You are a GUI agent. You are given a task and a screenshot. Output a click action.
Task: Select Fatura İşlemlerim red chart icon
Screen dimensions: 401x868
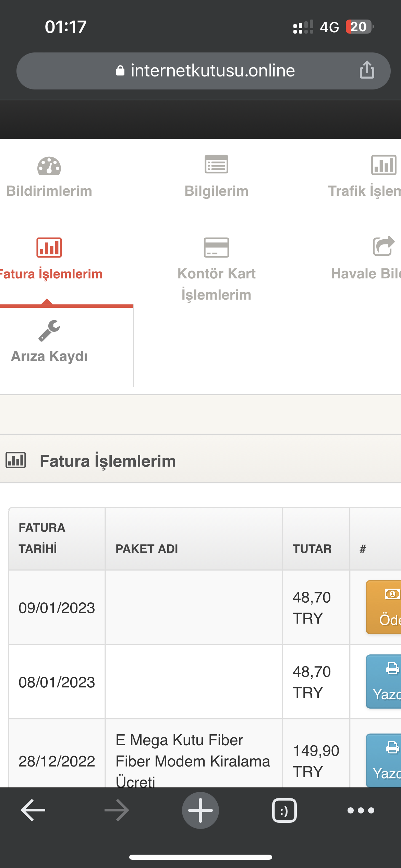[49, 248]
